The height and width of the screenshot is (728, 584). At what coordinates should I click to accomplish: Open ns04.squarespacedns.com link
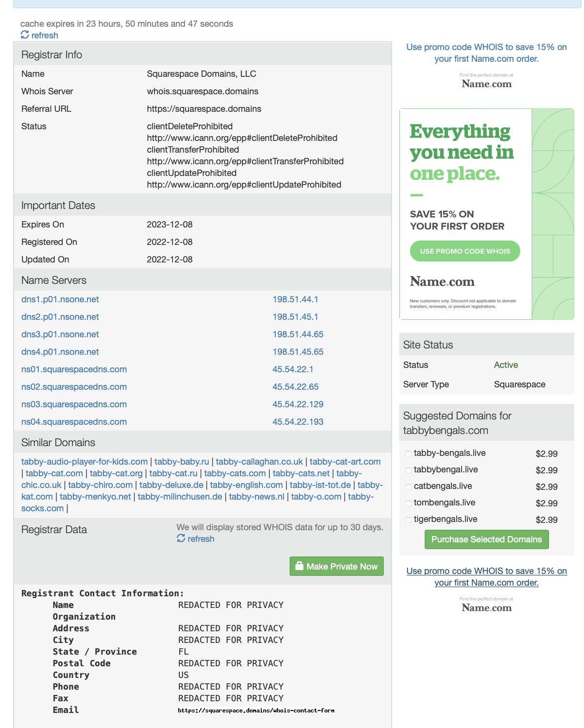pyautogui.click(x=74, y=422)
